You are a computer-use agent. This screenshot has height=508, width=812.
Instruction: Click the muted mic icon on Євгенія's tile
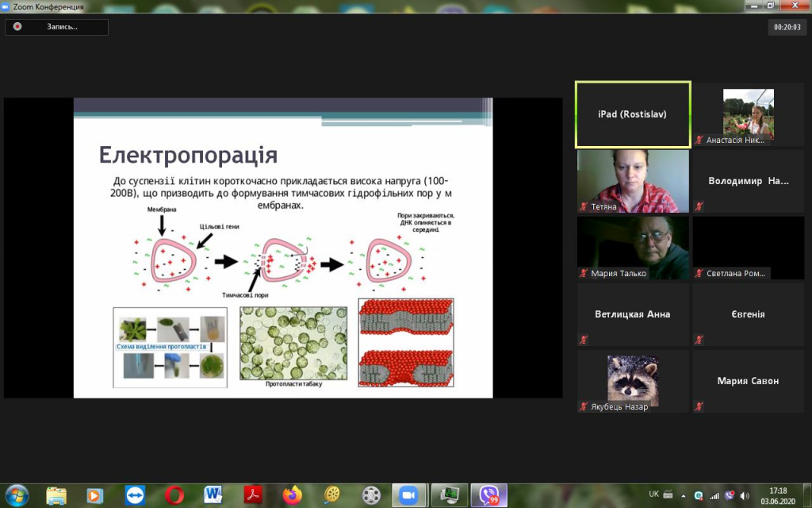pos(699,340)
